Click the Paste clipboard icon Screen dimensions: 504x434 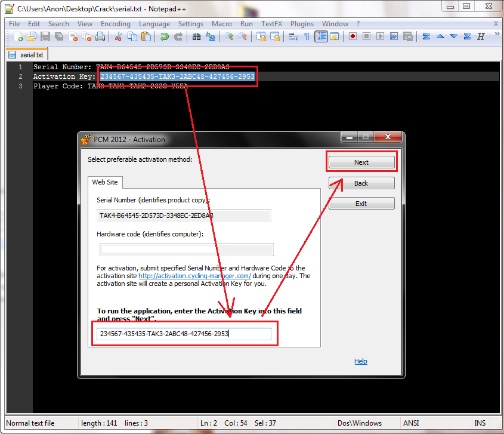(146, 36)
